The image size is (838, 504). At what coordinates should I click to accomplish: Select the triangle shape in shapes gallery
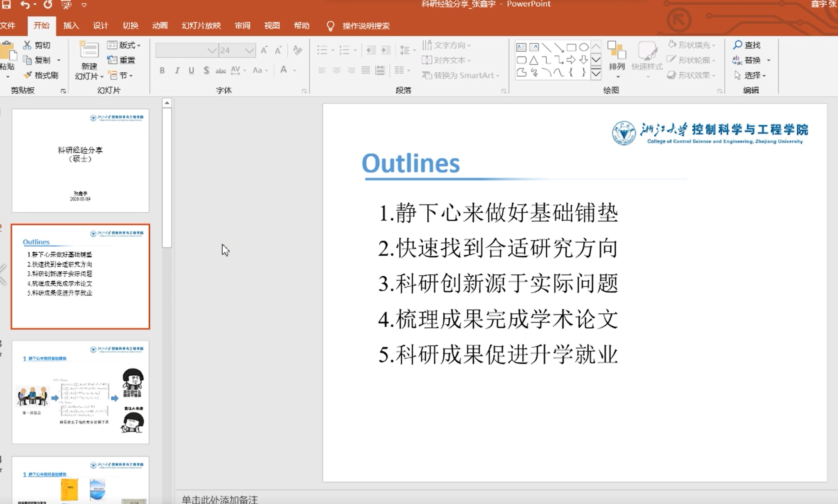(x=534, y=60)
